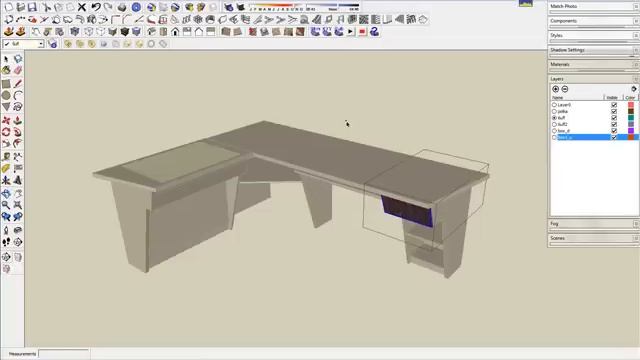The image size is (640, 360).
Task: Click the Measurements input box
Action: 63,354
